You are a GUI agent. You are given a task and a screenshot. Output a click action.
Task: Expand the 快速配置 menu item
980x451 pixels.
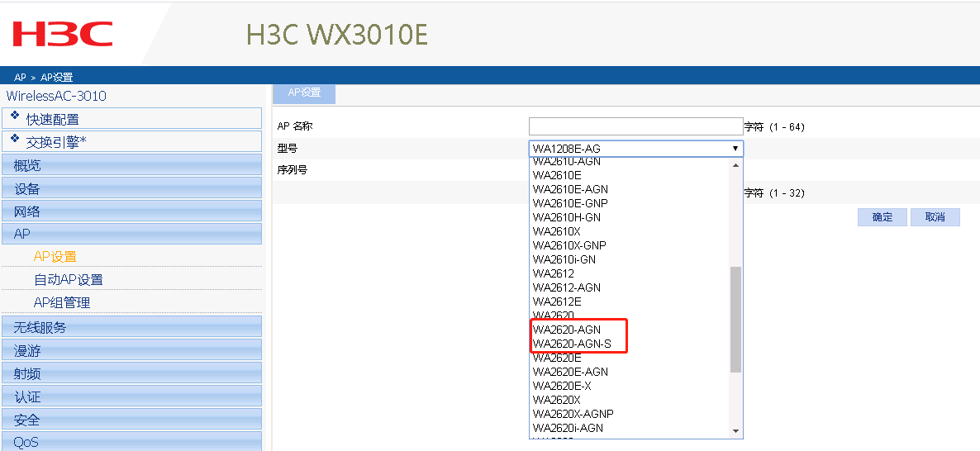(132, 119)
